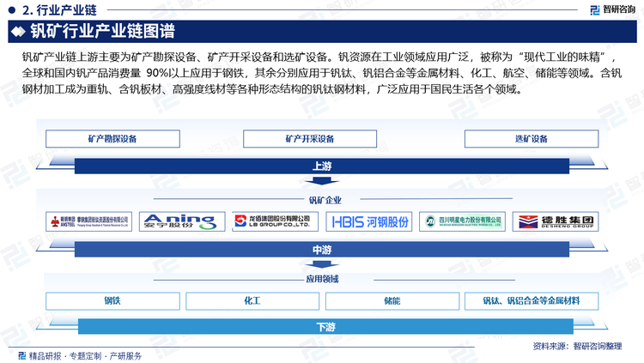Click the blue bullet beside 2. 行业产业链
644x363 pixels.
click(x=12, y=9)
